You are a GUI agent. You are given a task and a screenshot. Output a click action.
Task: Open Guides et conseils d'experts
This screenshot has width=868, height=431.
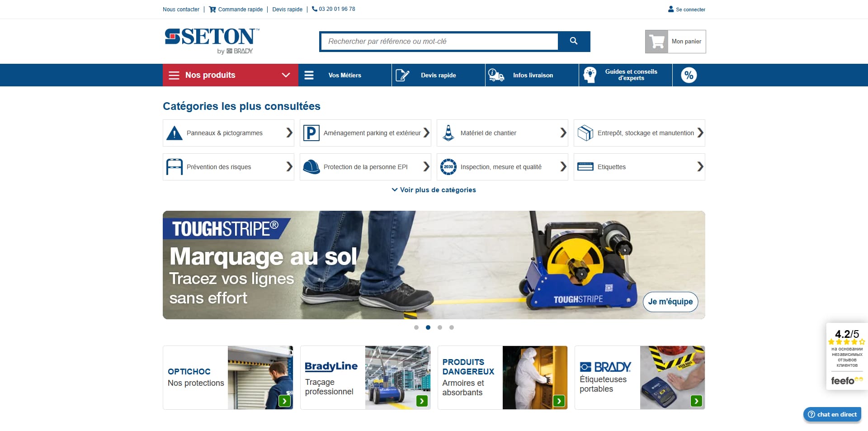click(x=626, y=75)
